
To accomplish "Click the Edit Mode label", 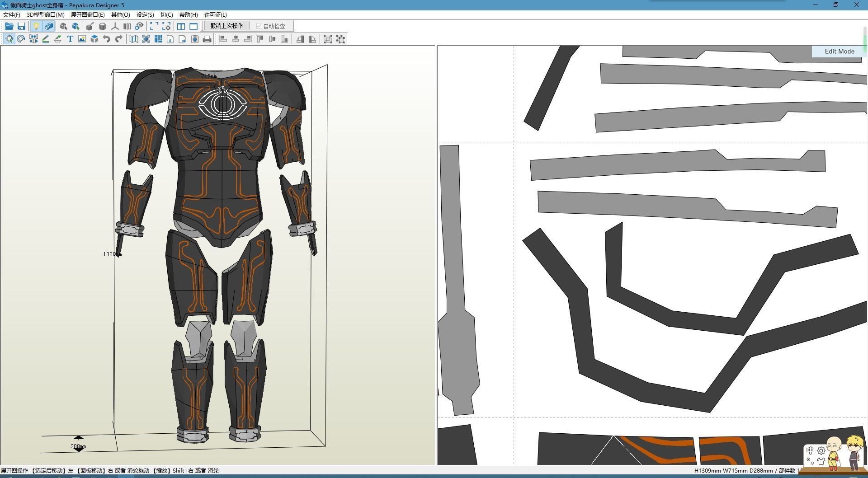I will click(839, 52).
